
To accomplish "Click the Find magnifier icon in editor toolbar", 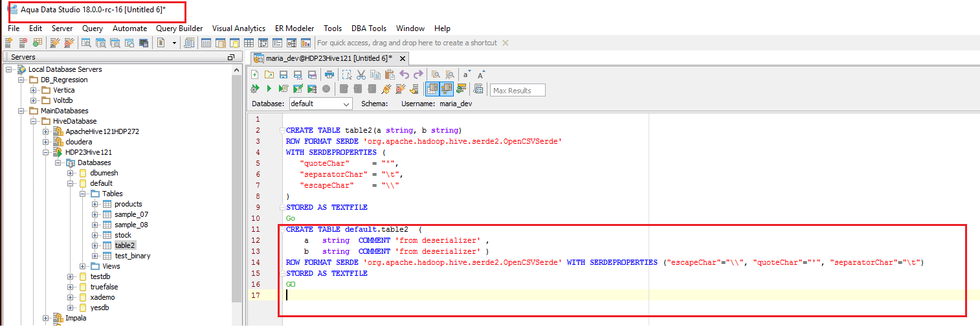I will (436, 74).
